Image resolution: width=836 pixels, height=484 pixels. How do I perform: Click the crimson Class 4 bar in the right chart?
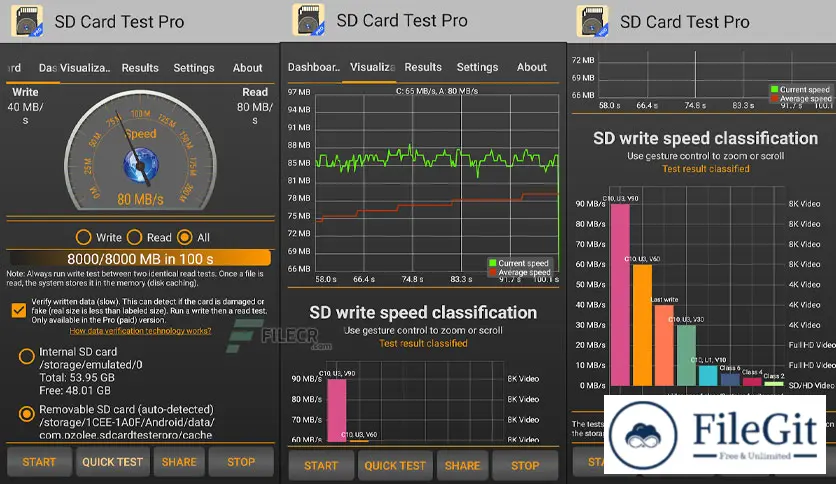[752, 382]
